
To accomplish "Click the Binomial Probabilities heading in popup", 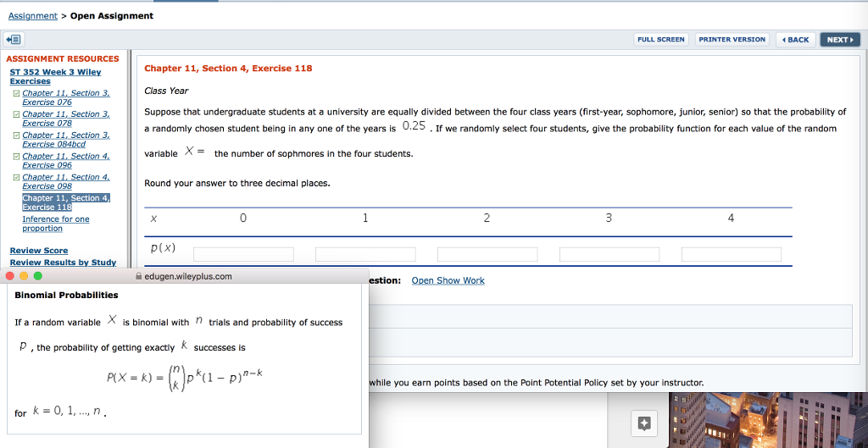I will 66,296.
